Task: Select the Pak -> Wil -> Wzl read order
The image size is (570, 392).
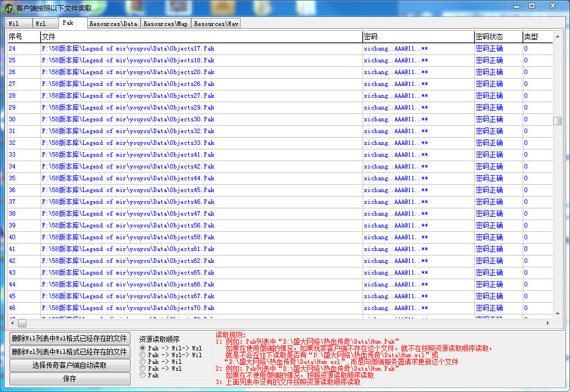Action: 143,348
